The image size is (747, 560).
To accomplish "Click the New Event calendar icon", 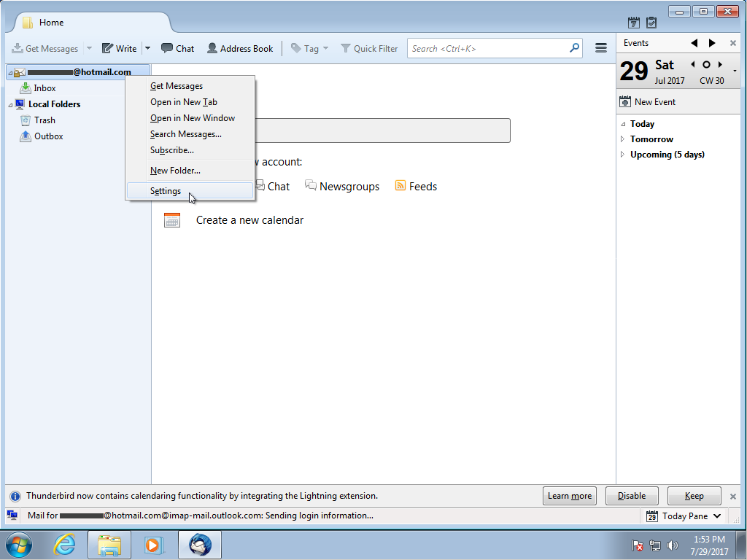I will (x=625, y=102).
